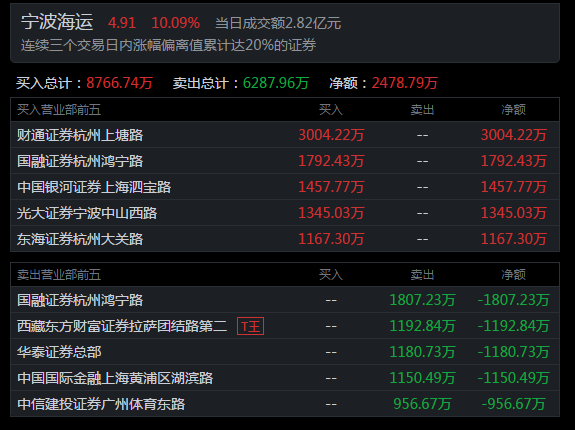Open the 宁波海运 stock title

(57, 22)
